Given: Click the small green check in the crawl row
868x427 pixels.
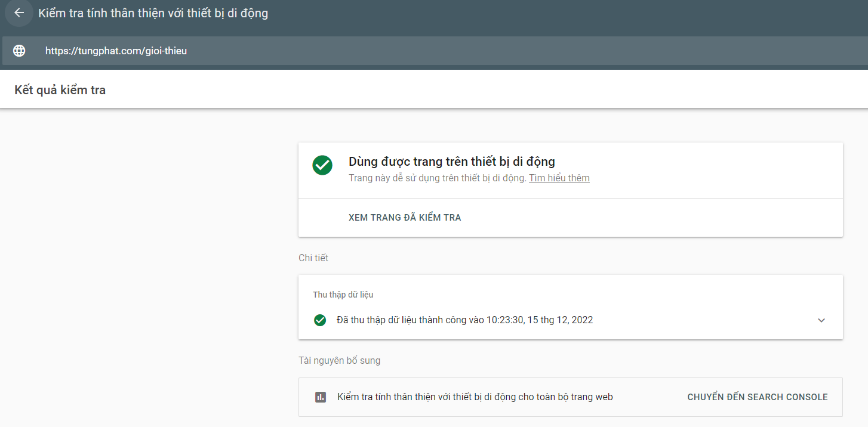Looking at the screenshot, I should click(x=320, y=320).
